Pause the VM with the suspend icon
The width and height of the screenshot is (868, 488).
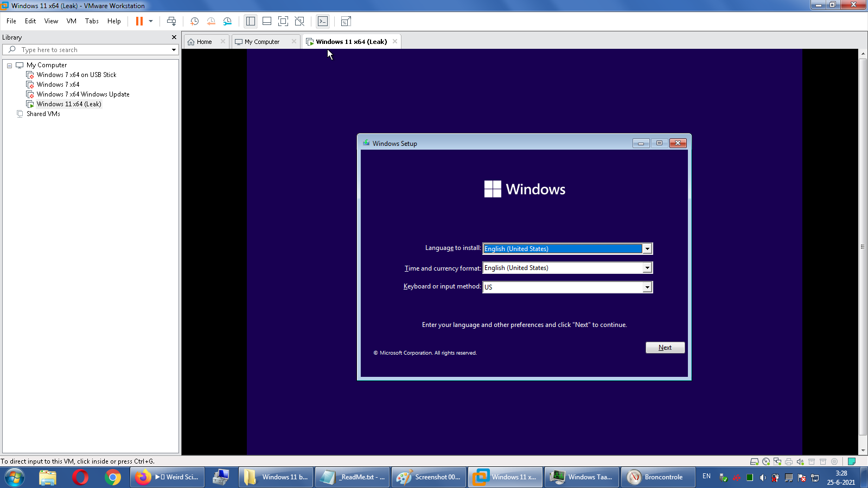(139, 21)
